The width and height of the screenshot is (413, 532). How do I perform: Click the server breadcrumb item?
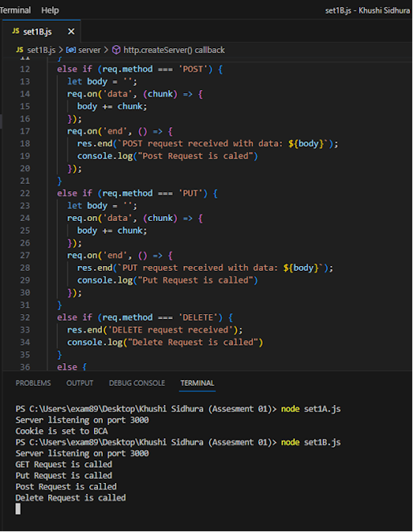[89, 50]
